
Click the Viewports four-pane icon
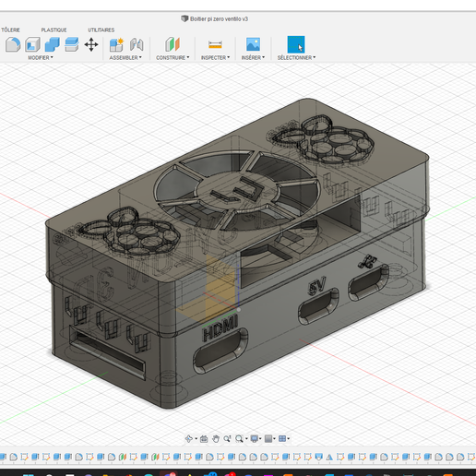(282, 438)
